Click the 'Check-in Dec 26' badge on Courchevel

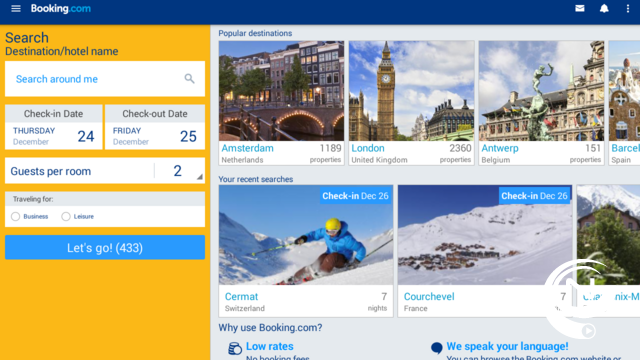(534, 196)
